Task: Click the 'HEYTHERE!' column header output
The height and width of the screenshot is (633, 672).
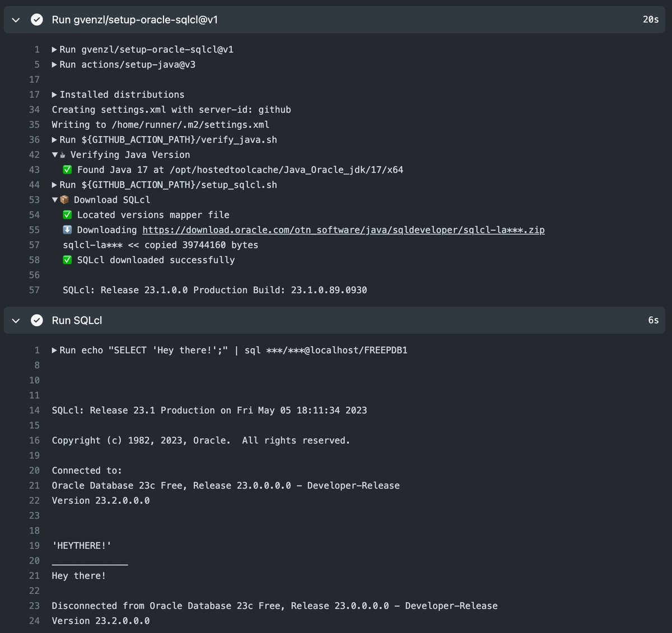Action: pos(82,546)
